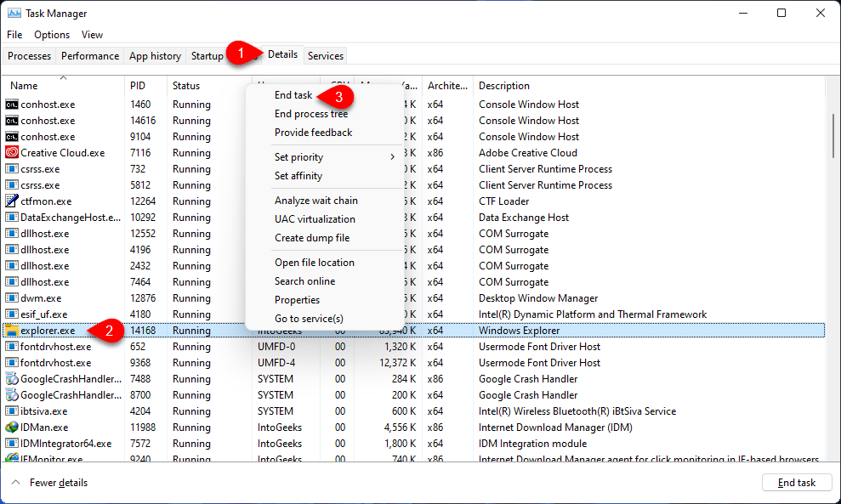841x504 pixels.
Task: Switch to the Startup tab
Action: coord(207,56)
